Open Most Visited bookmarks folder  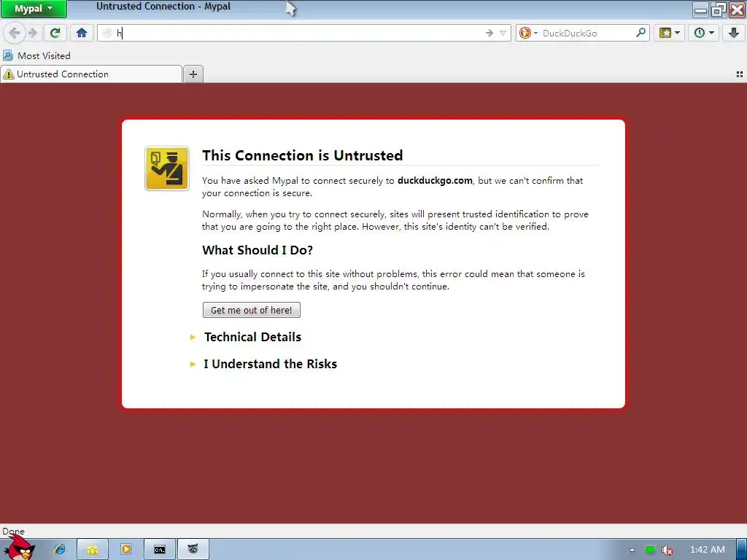[36, 55]
